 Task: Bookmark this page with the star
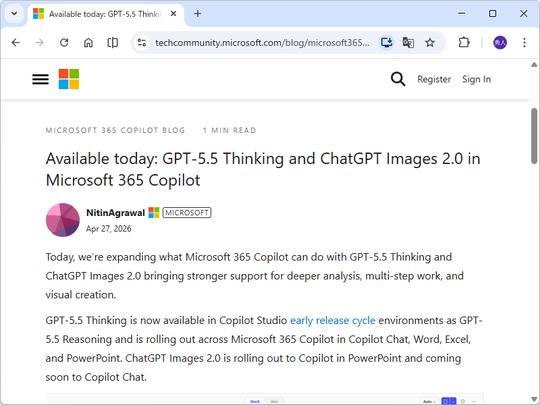(430, 43)
